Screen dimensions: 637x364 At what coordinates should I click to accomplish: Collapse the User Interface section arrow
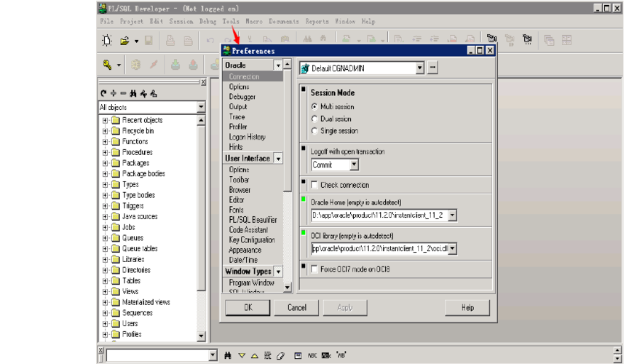point(278,159)
